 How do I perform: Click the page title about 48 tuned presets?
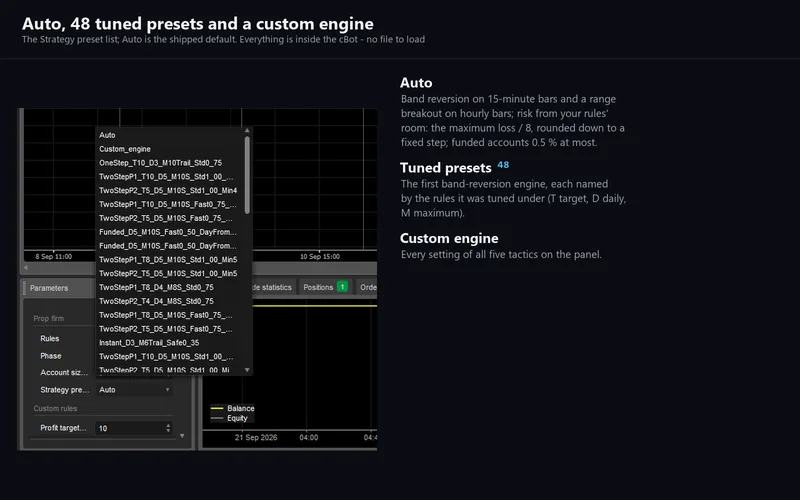pos(197,23)
